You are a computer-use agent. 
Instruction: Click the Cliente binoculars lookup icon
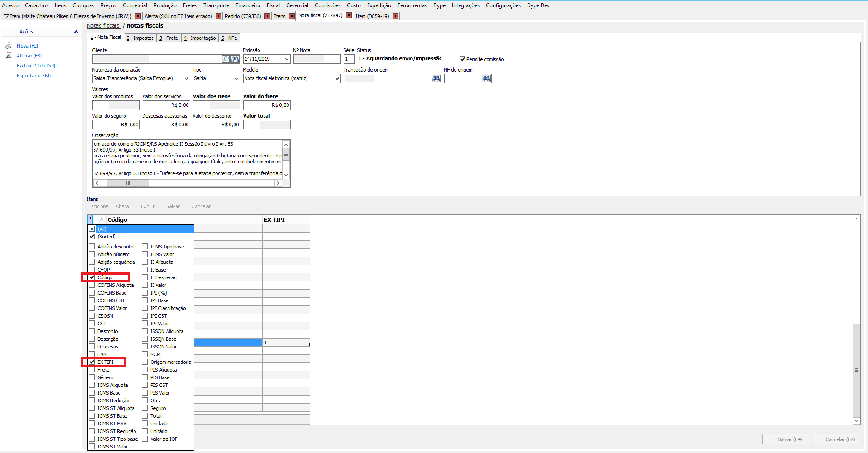[x=235, y=59]
